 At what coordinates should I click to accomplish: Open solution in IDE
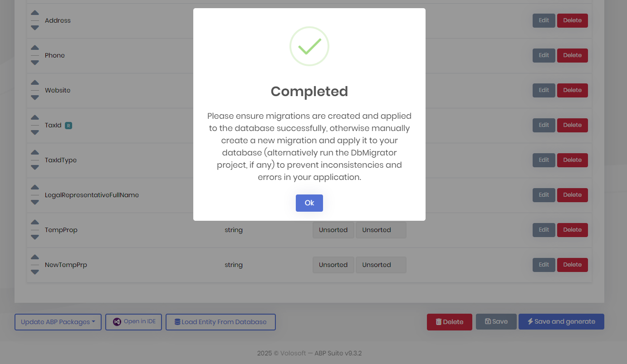point(134,322)
